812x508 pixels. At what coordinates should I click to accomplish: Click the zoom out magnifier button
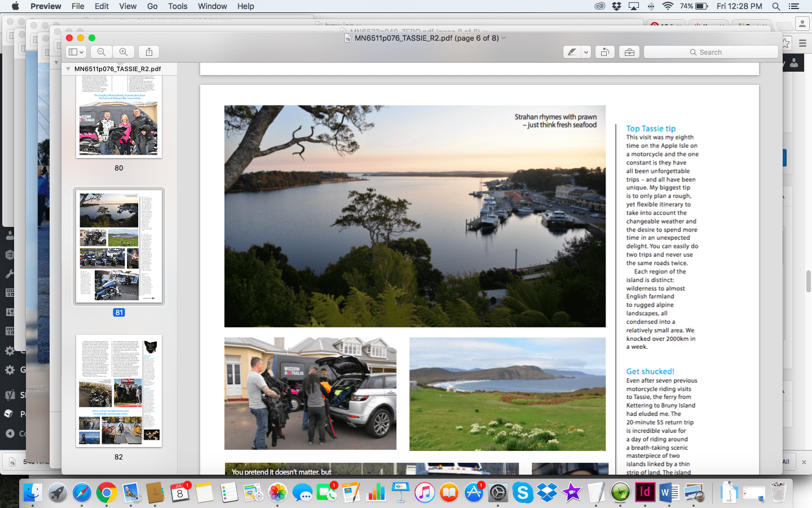coord(101,52)
